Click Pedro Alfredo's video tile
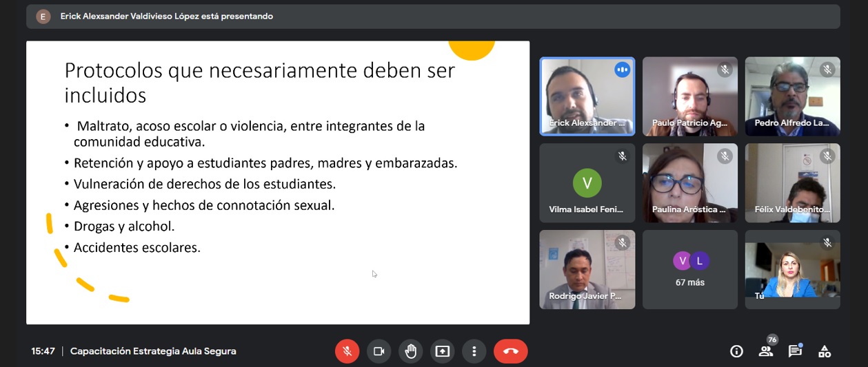The image size is (868, 367). [x=792, y=96]
